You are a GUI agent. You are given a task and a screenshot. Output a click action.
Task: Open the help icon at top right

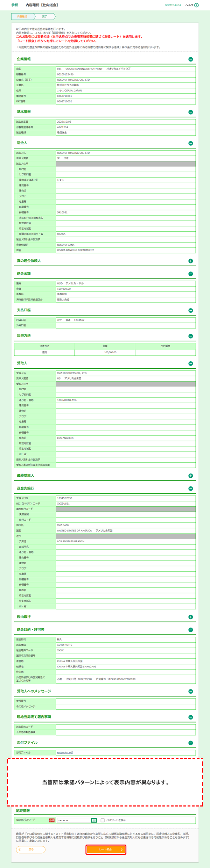(x=196, y=5)
